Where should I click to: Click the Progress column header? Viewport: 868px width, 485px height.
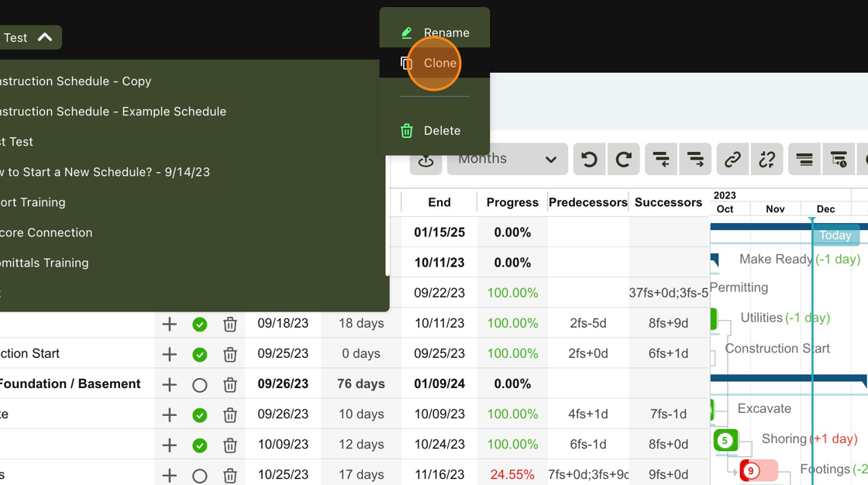click(512, 203)
